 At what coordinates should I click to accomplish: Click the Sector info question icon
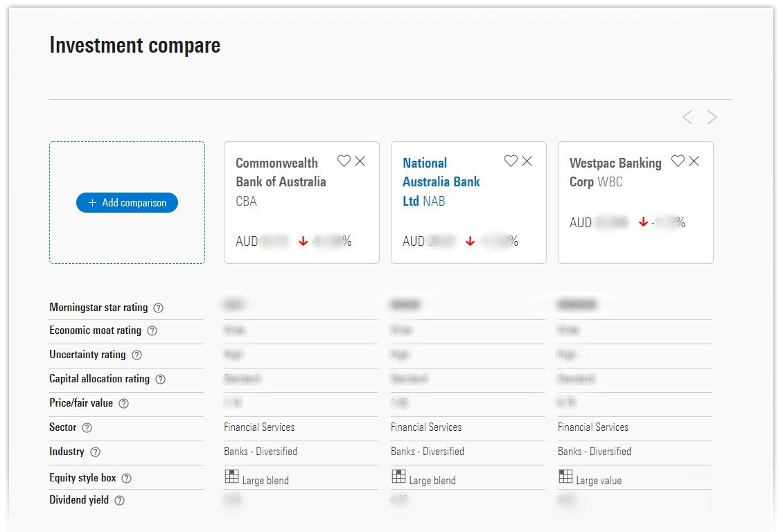point(87,428)
